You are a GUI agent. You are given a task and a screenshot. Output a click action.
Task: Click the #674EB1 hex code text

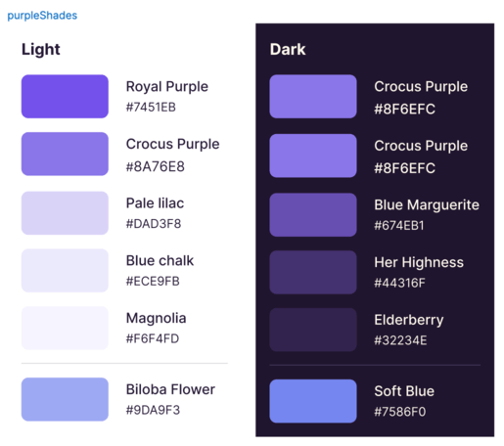pyautogui.click(x=399, y=226)
